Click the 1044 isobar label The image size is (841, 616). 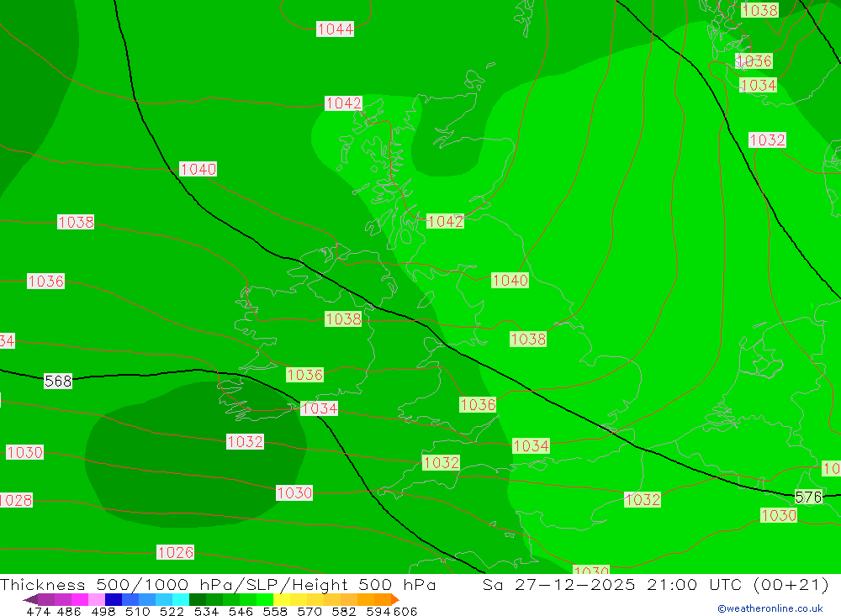pos(336,29)
